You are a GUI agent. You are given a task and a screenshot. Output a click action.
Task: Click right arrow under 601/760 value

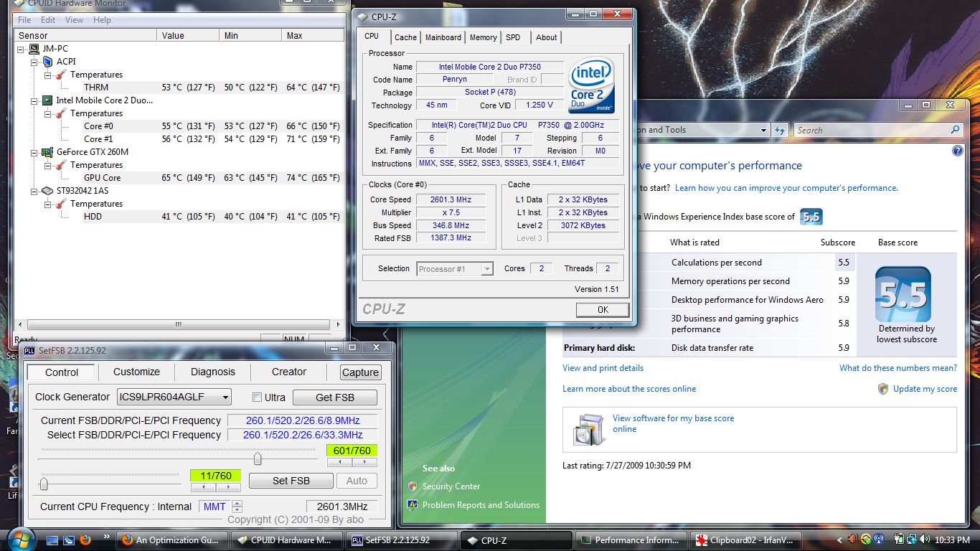point(364,462)
